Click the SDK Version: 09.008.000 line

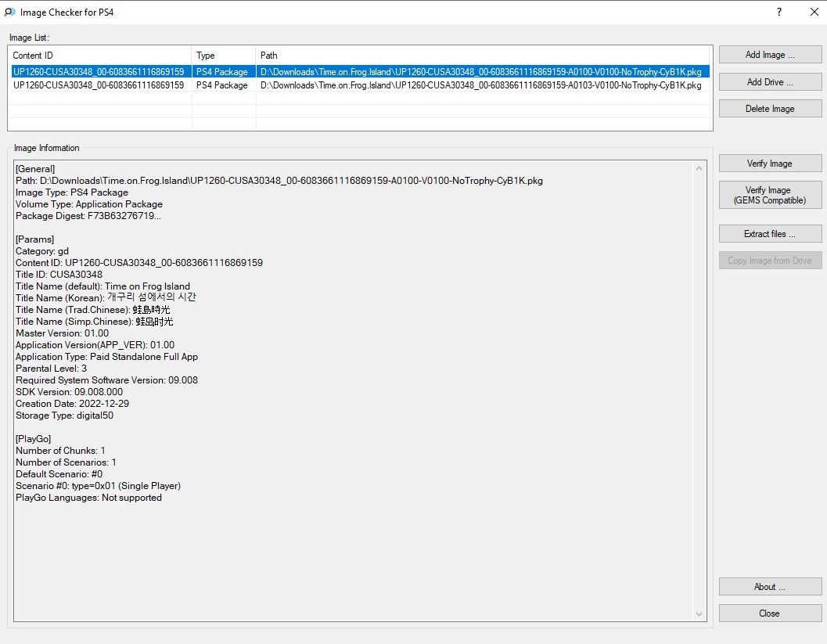point(69,392)
